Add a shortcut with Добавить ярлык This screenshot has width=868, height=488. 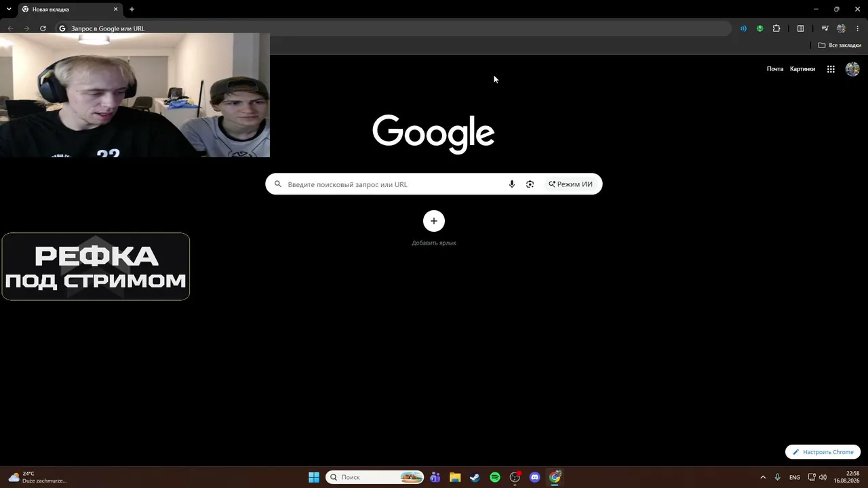click(434, 228)
